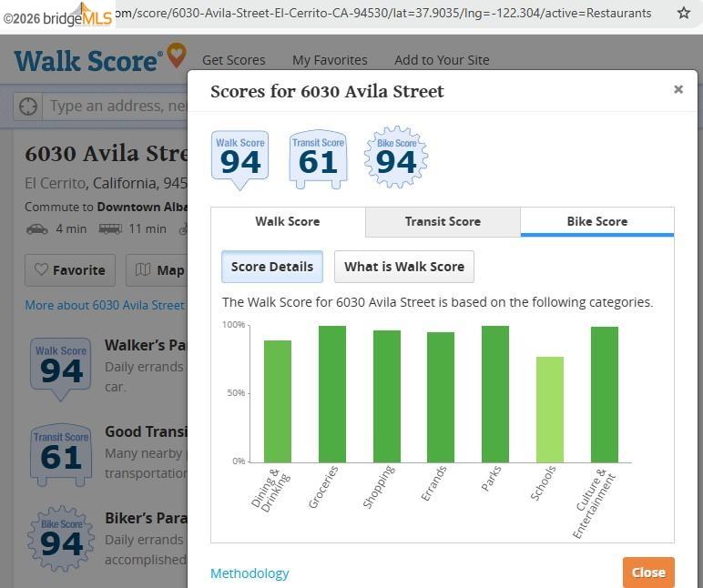Click the Favorite heart button

[70, 269]
